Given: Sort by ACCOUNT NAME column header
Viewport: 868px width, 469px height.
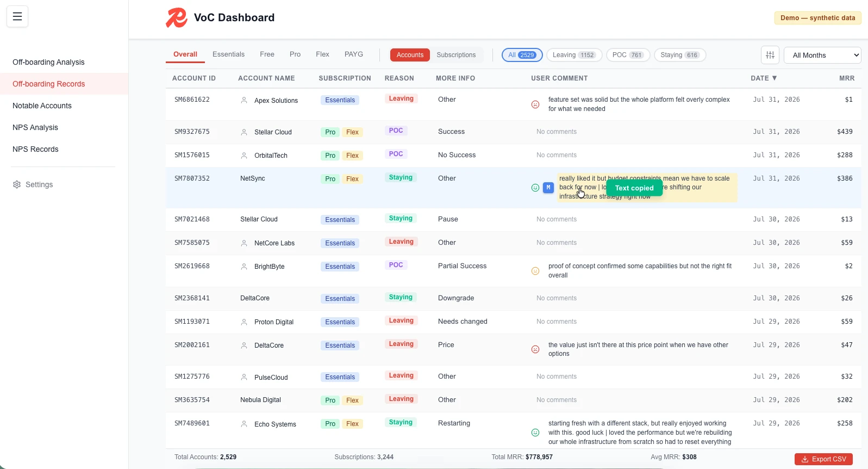Looking at the screenshot, I should [x=266, y=78].
